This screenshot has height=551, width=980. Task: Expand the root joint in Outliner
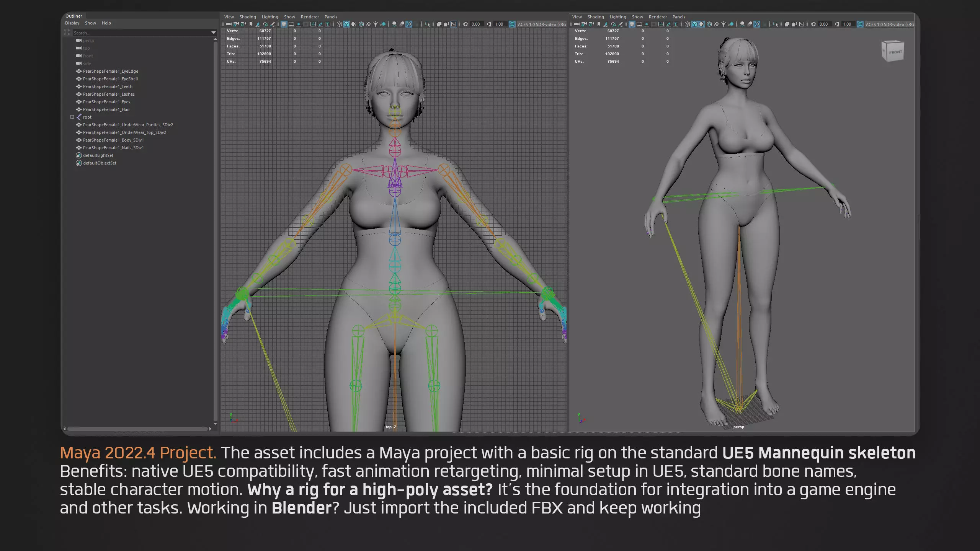pyautogui.click(x=72, y=117)
